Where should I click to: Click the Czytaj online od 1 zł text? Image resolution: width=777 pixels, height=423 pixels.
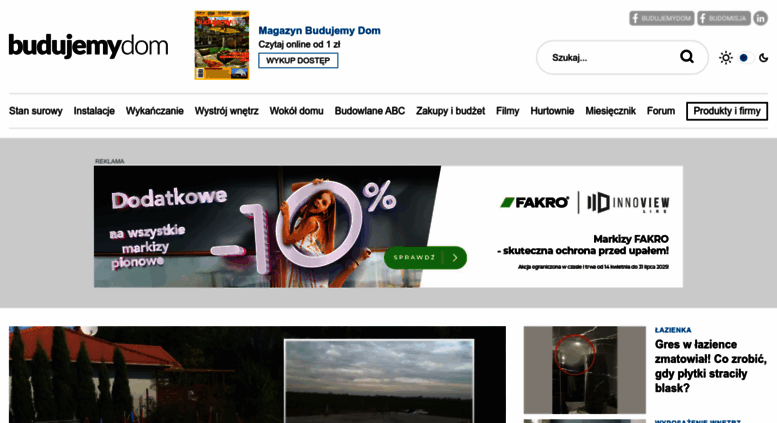tap(299, 45)
